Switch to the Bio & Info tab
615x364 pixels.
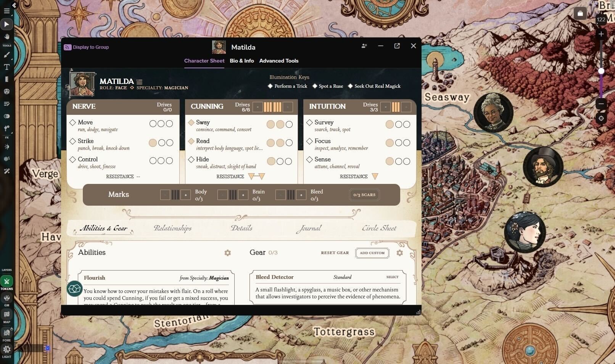[241, 61]
